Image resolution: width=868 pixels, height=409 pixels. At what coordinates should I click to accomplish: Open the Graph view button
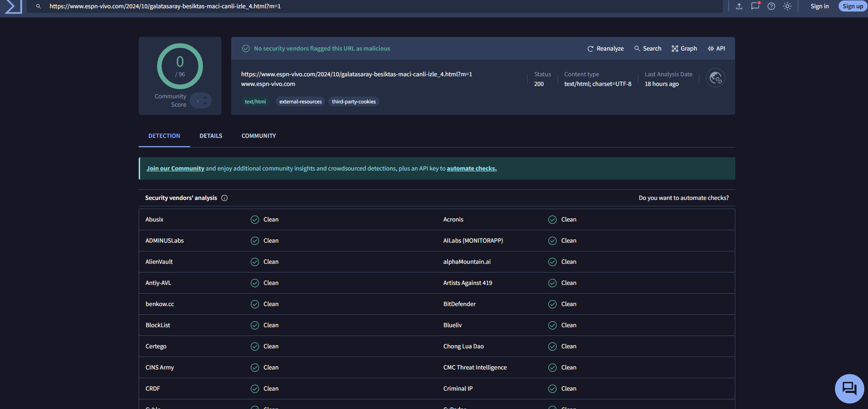[684, 49]
